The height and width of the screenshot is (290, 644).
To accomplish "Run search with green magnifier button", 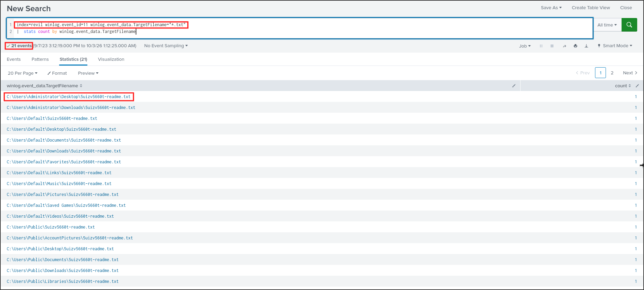I will click(x=629, y=25).
